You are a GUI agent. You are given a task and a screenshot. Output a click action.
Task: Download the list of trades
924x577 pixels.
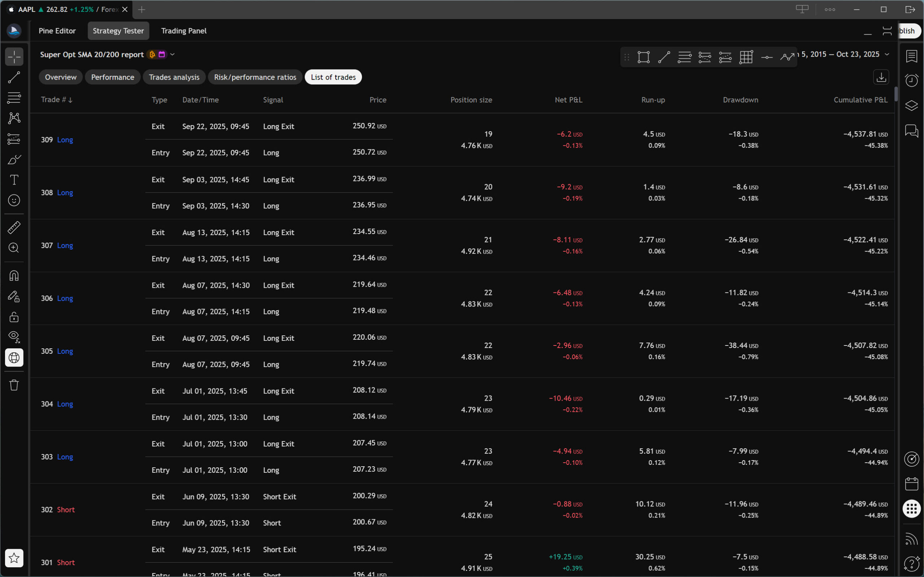[x=881, y=77]
